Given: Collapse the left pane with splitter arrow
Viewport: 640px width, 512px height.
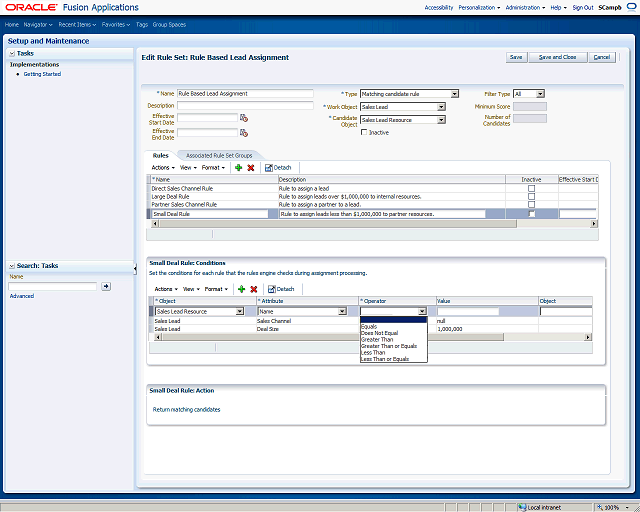Looking at the screenshot, I should [x=135, y=268].
